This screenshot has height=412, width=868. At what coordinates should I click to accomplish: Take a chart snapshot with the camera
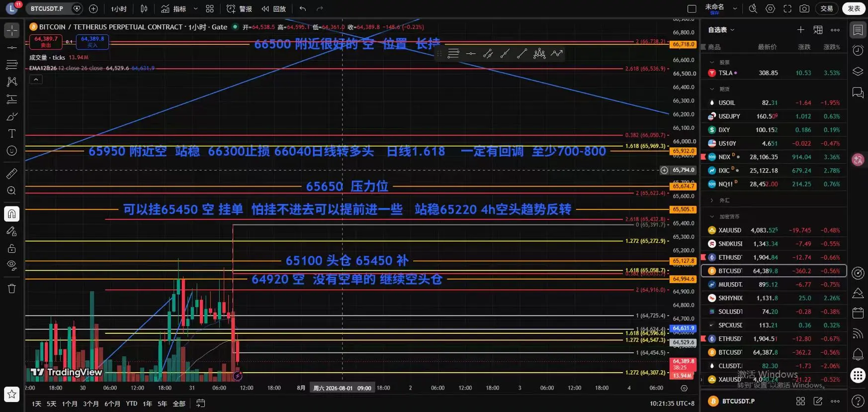pyautogui.click(x=804, y=8)
